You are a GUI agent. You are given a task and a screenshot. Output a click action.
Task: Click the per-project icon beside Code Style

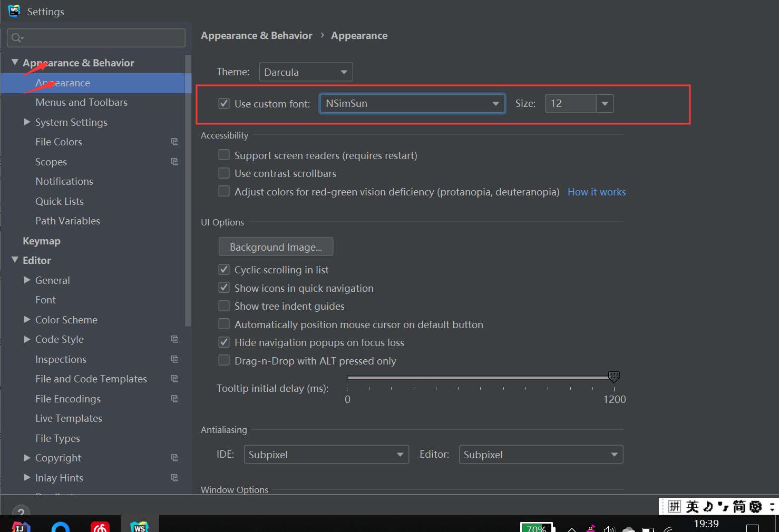pos(175,339)
